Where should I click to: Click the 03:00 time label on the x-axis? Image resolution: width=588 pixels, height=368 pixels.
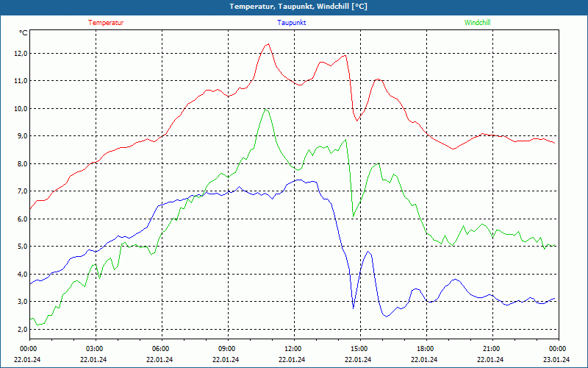coord(96,349)
